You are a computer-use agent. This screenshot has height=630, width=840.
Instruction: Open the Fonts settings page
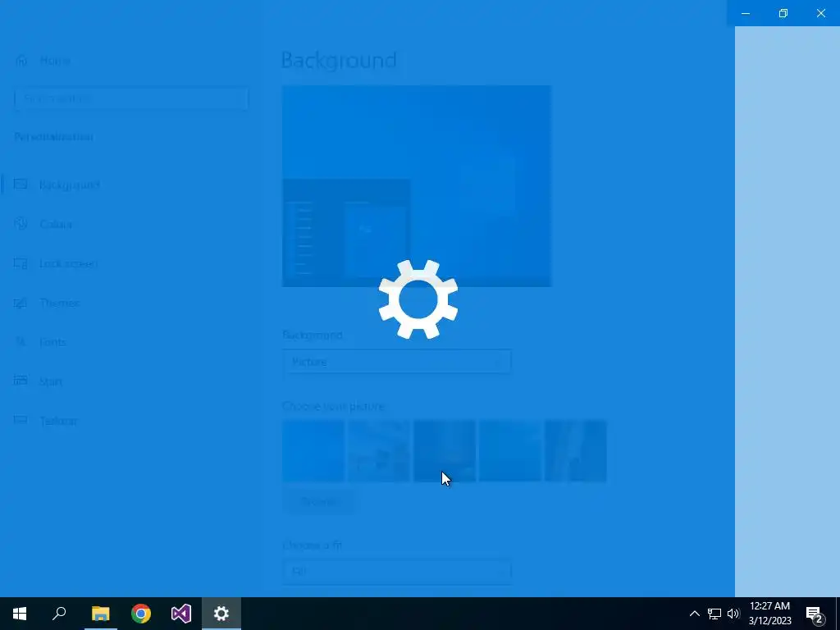[40, 342]
